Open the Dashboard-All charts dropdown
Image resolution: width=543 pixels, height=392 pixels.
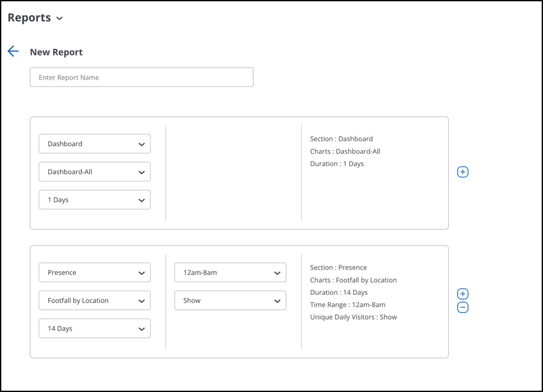pyautogui.click(x=95, y=172)
